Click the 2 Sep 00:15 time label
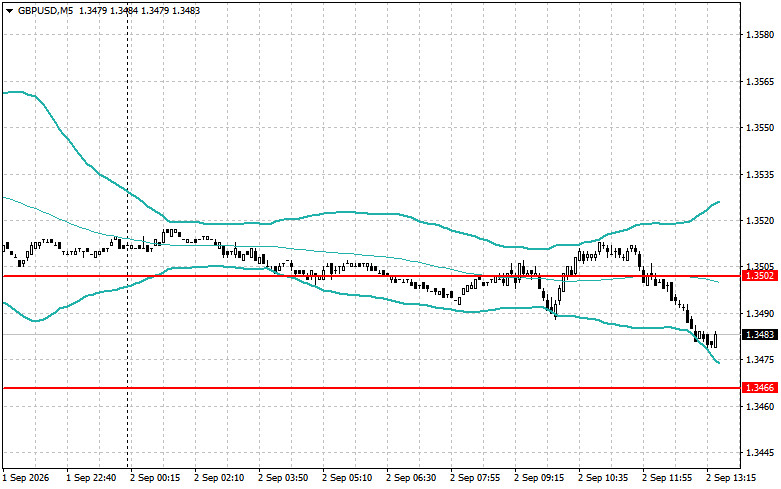 [x=155, y=478]
